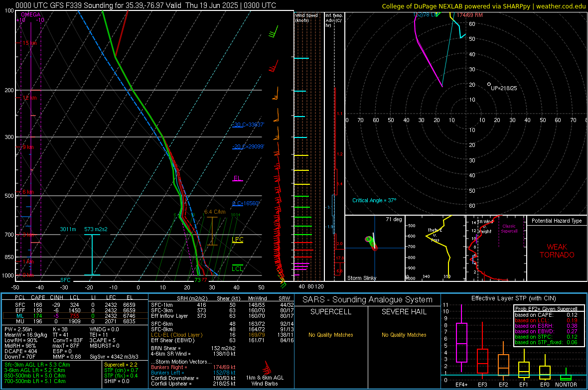
Task: Select the Eff Shear (EBWD) row
Action: tap(223, 341)
